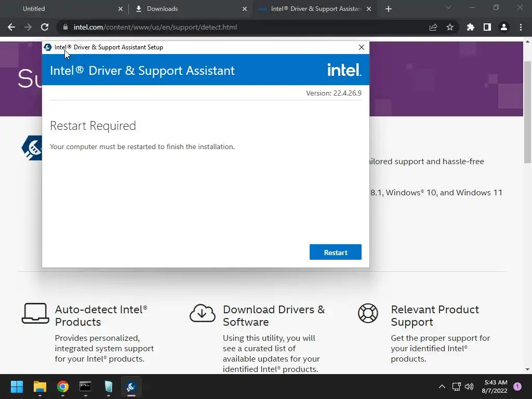Open the Command Prompt taskbar icon
The height and width of the screenshot is (399, 532).
[x=85, y=387]
